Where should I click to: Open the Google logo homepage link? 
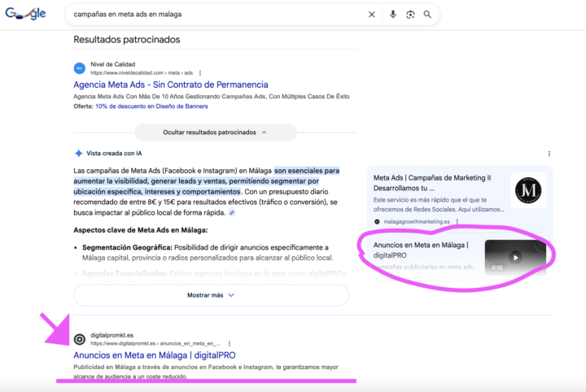[25, 14]
